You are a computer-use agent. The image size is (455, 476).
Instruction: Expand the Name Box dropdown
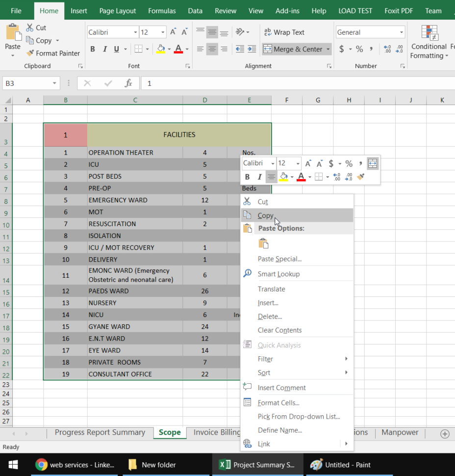pos(54,83)
